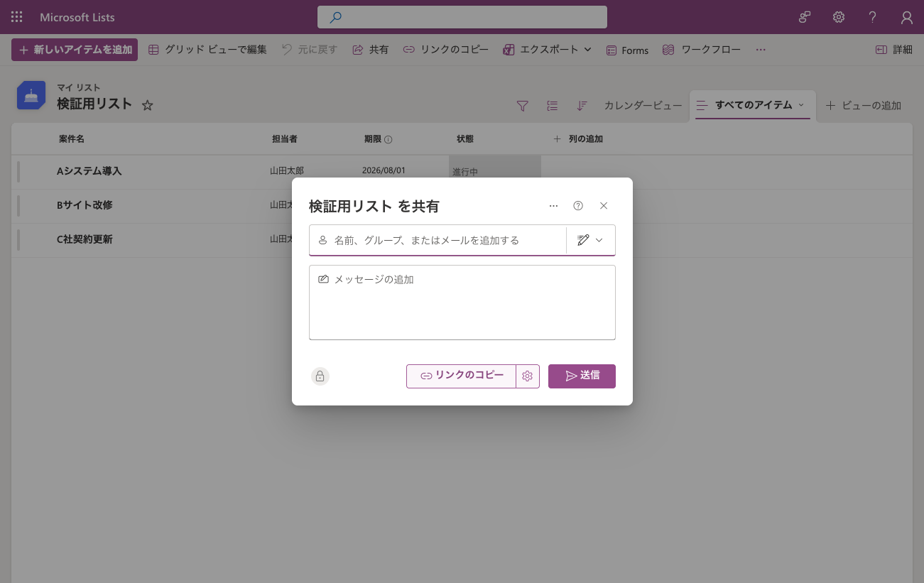Click the lock icon in dialog
This screenshot has width=924, height=583.
(x=320, y=376)
